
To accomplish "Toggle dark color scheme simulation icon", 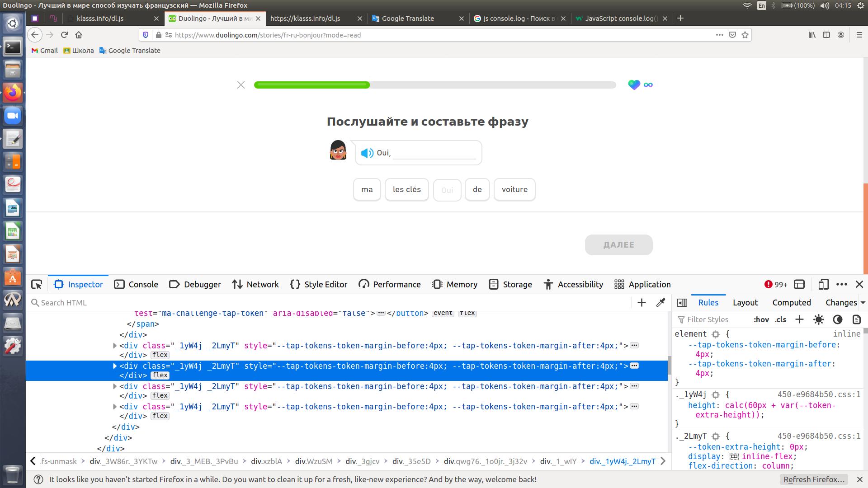I will point(837,319).
